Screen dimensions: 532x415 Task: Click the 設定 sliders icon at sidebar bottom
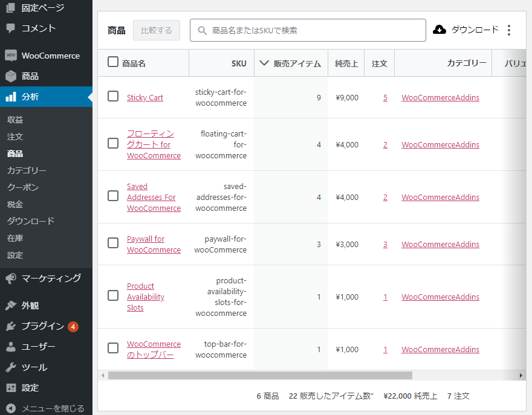point(11,388)
